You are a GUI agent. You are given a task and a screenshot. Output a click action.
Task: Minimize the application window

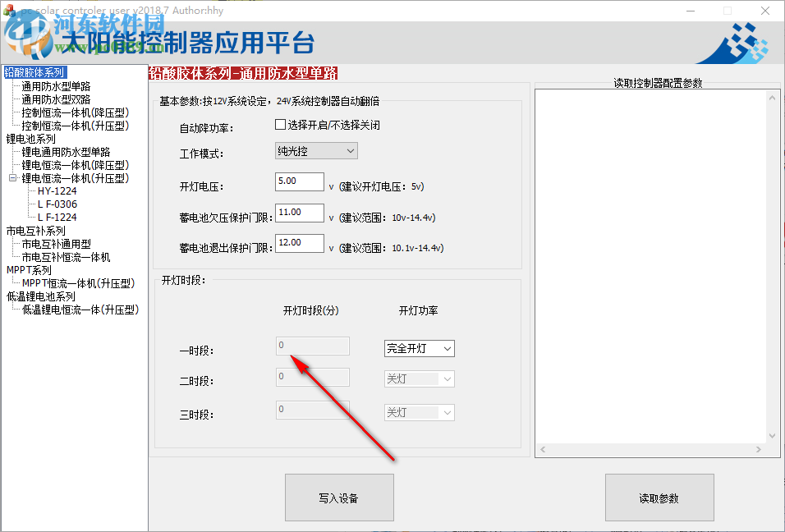(x=691, y=11)
